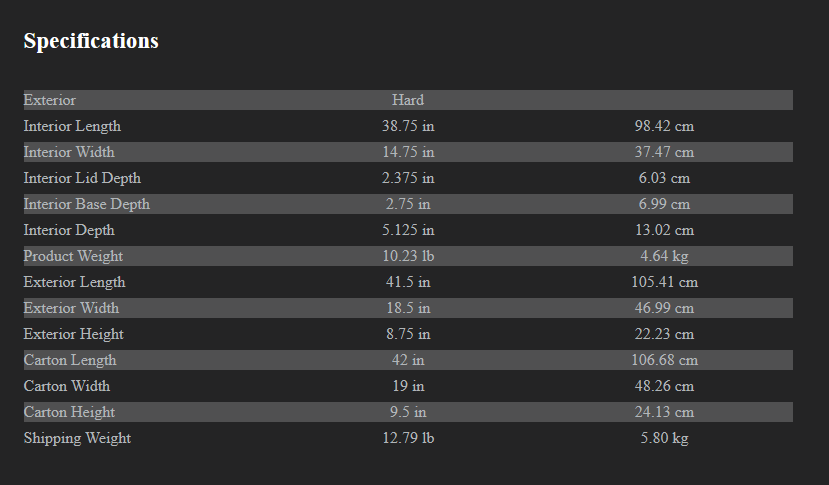
Task: Select the Exterior Height label
Action: pos(74,334)
